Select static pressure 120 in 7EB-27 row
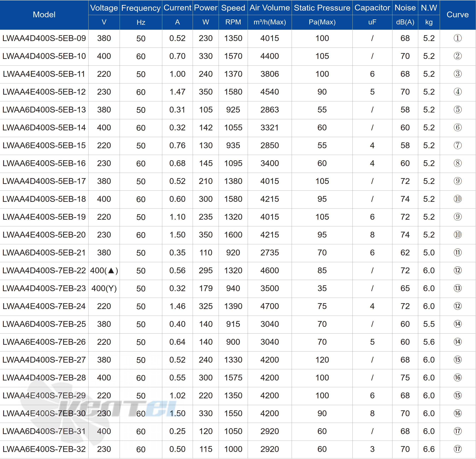Image resolution: width=476 pixels, height=459 pixels. coord(322,360)
